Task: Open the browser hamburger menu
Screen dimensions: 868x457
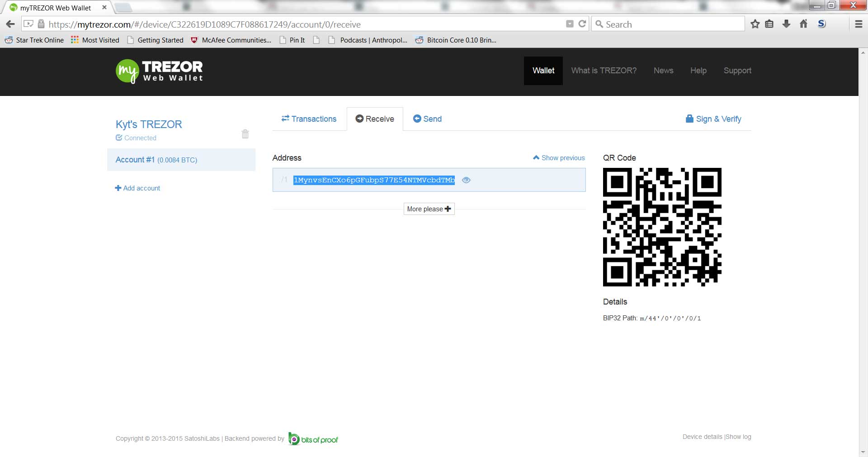Action: pos(859,24)
